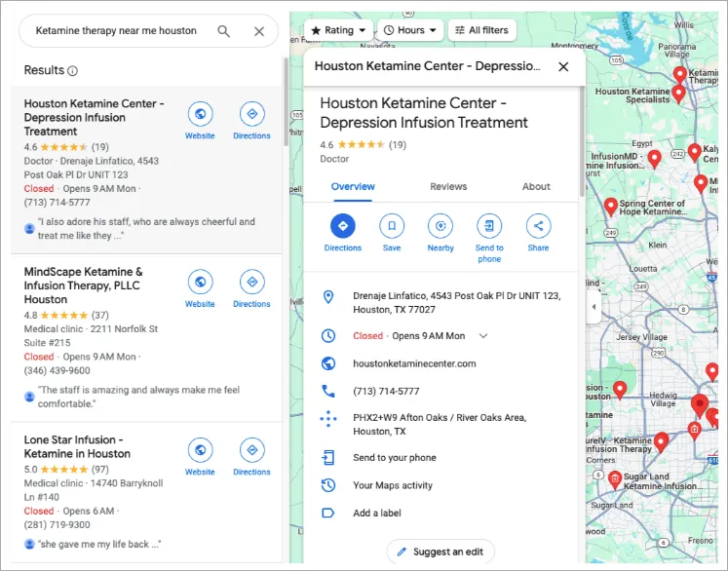Click the phone icon beside (713) 714-5777
Screen dimensions: 728x571
coord(328,391)
